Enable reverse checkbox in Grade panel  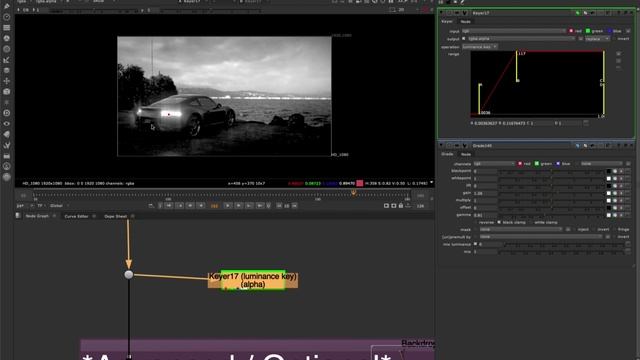pos(476,222)
